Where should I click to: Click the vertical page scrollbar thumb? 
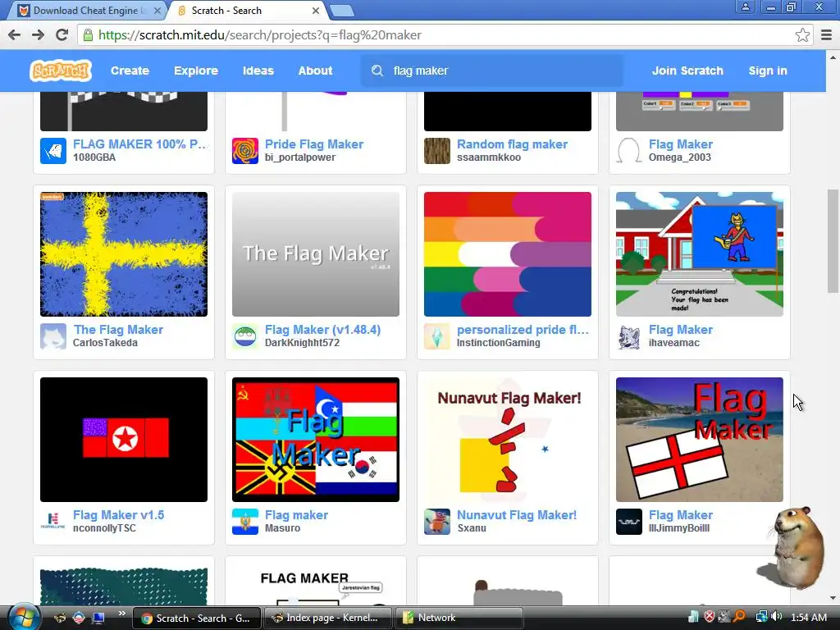point(833,241)
